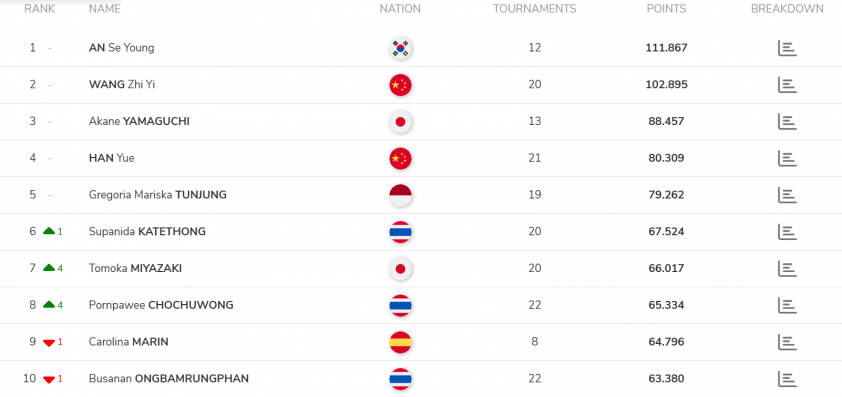This screenshot has width=842, height=397.
Task: Show Akane Yamaguchi's breakdown chart icon
Action: coord(787,121)
